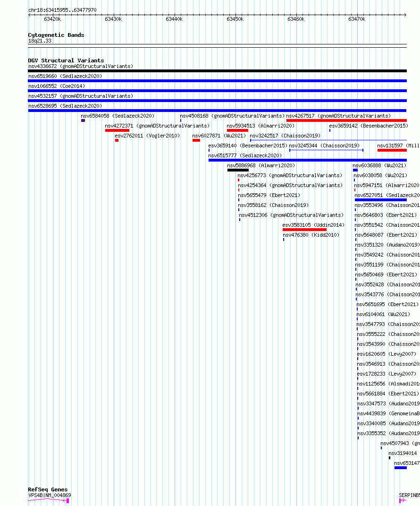Select the 18q21.33 cytogenetic band label

40,41
